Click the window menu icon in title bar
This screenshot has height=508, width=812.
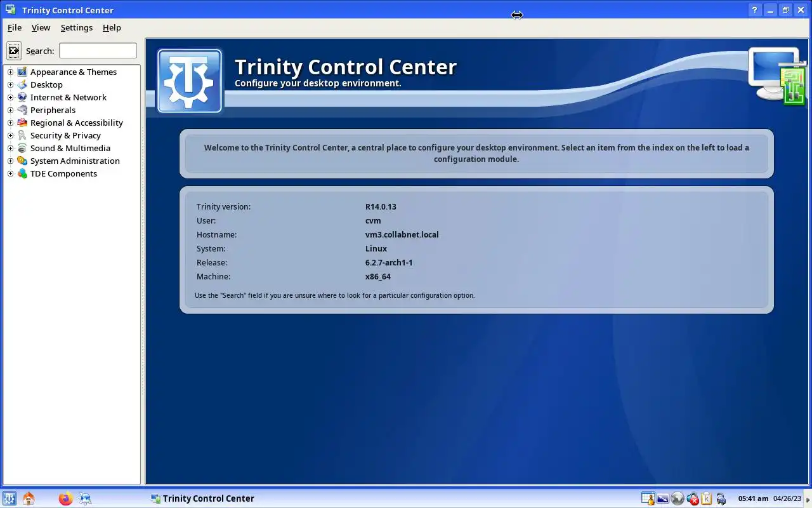10,10
